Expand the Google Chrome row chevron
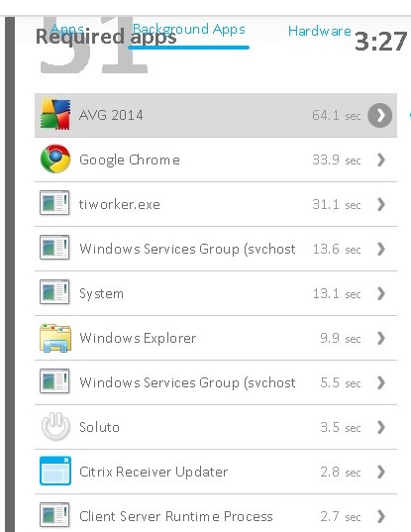411x532 pixels. point(381,160)
